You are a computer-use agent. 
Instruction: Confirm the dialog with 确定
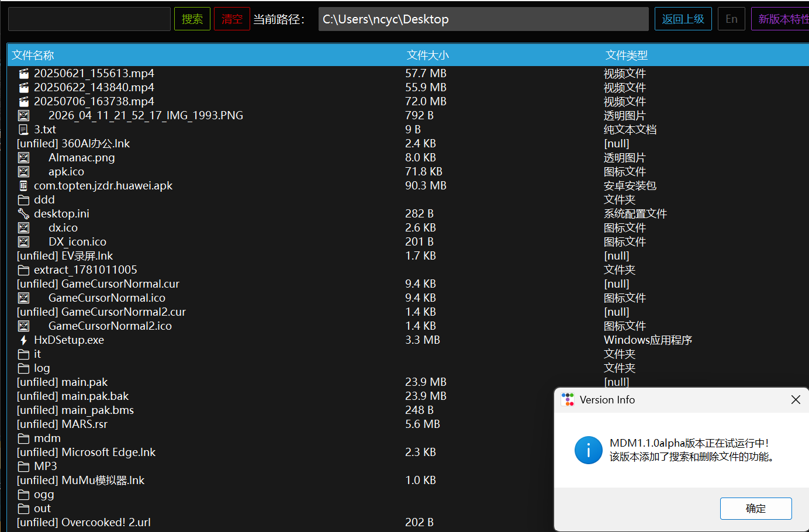coord(756,509)
